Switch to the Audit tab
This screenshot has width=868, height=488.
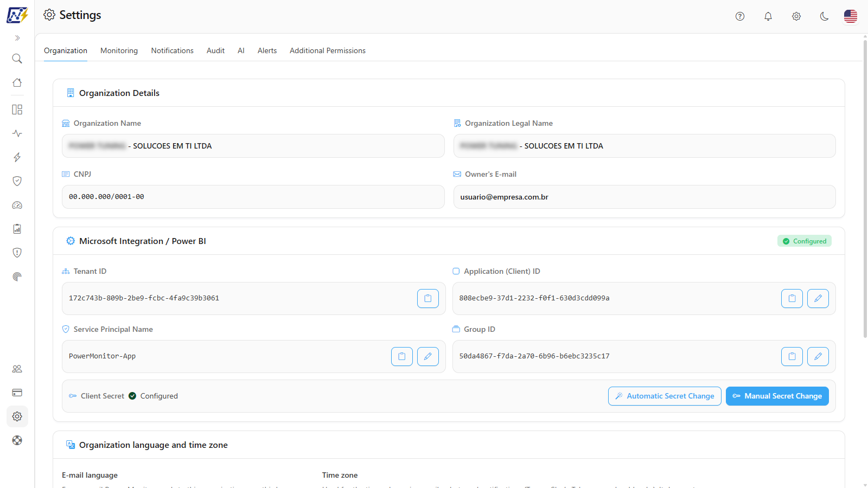(215, 50)
